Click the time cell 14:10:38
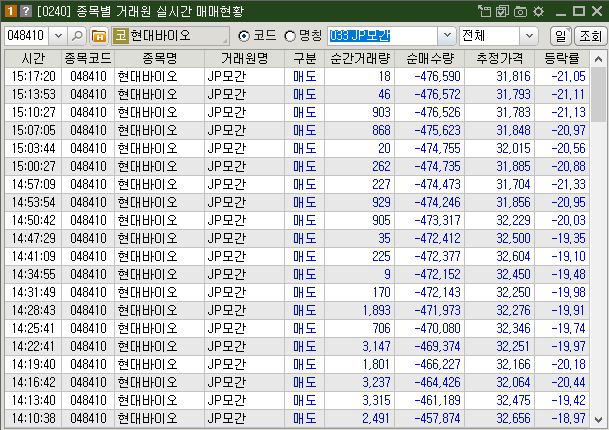Viewport: 609px width, 430px height. (x=33, y=418)
